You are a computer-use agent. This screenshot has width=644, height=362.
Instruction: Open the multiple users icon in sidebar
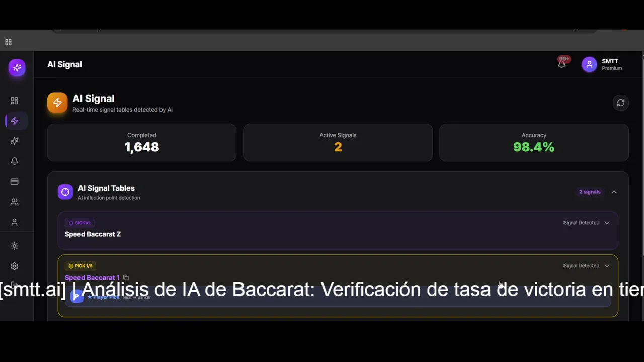point(14,202)
